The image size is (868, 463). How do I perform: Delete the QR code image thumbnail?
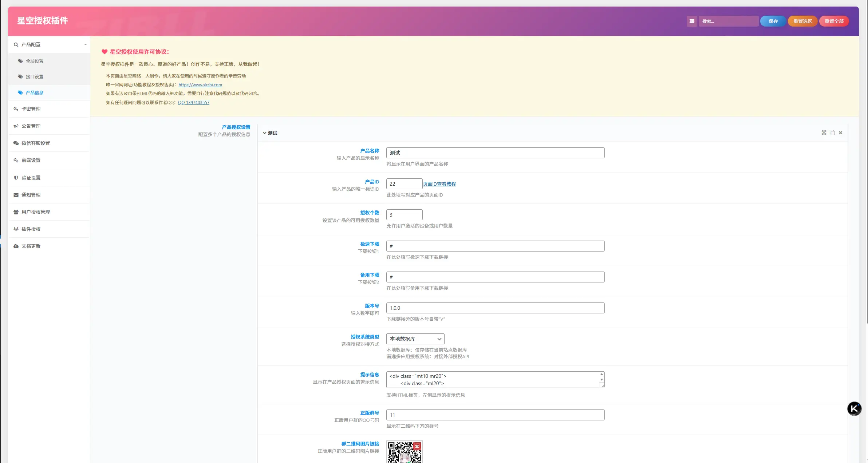[x=417, y=446]
